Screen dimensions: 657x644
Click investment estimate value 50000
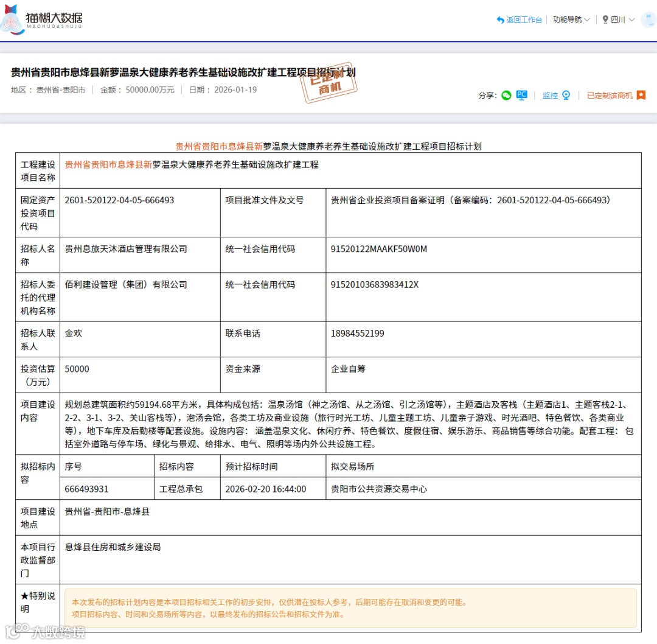[77, 369]
